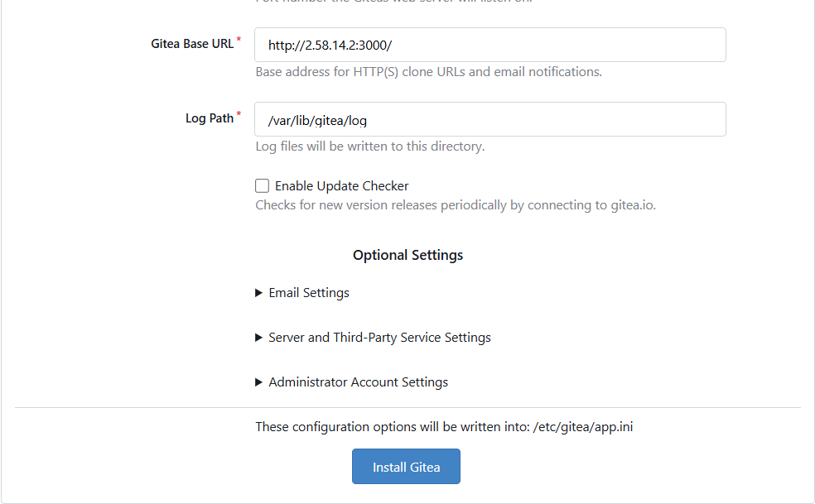This screenshot has width=815, height=504.
Task: Click the 'Gitea Base URL' field label
Action: tap(192, 44)
